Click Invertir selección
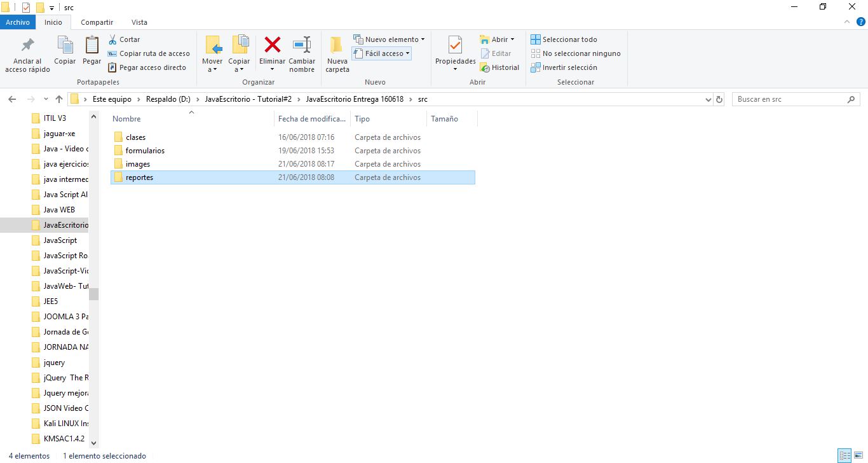868x463 pixels. click(564, 67)
